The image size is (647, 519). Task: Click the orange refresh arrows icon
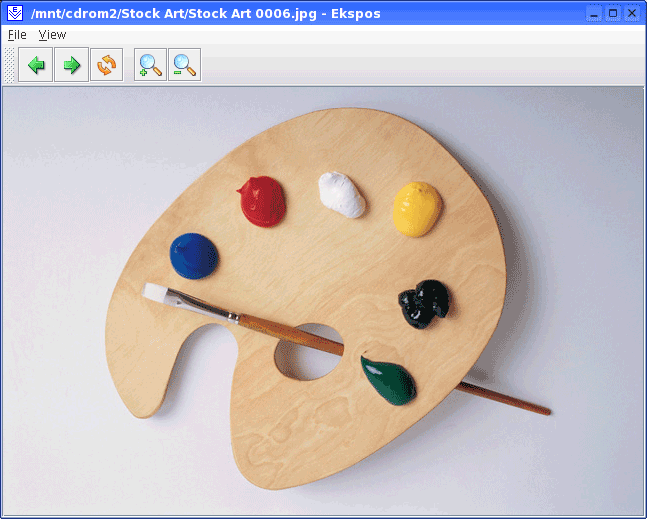pos(106,66)
